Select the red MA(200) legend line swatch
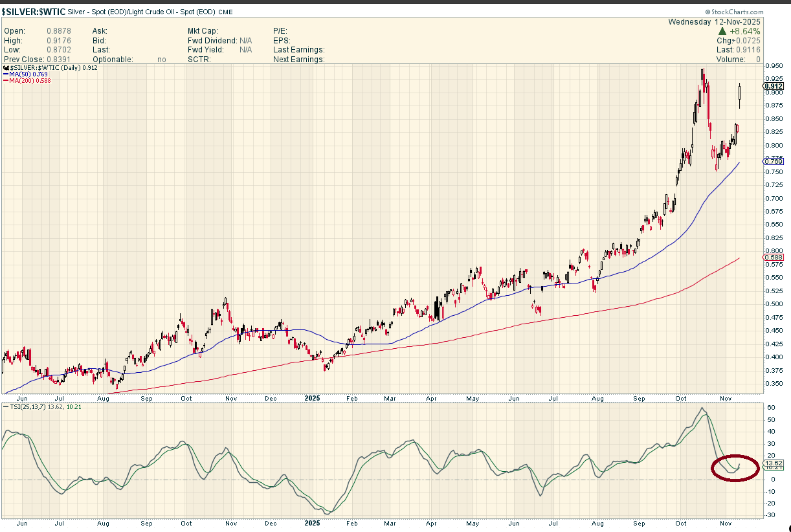This screenshot has width=791, height=532. click(6, 81)
